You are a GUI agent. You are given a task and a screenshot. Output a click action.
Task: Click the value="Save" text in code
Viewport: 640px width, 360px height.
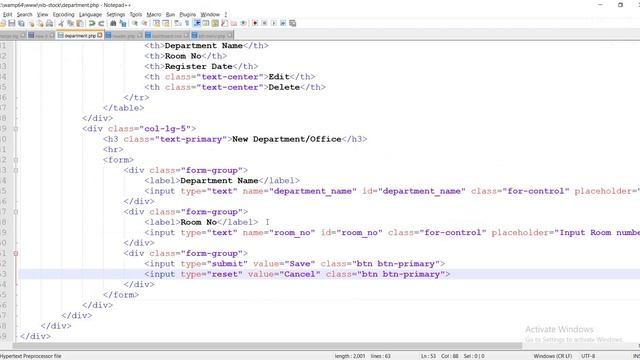tap(284, 264)
